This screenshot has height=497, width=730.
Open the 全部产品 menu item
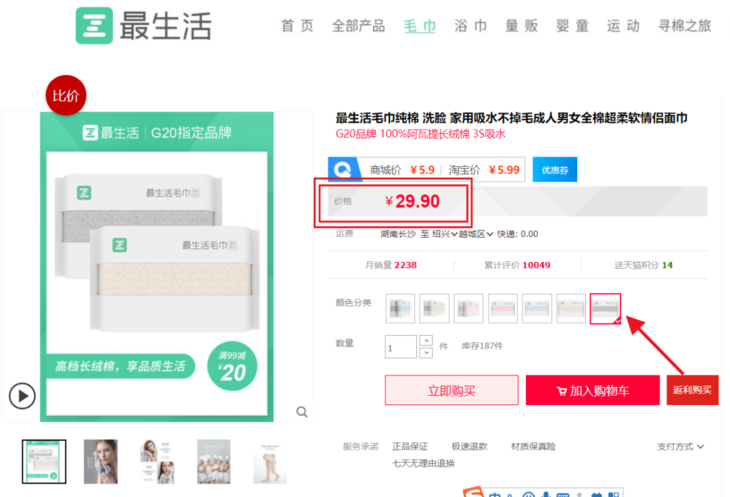pyautogui.click(x=358, y=26)
